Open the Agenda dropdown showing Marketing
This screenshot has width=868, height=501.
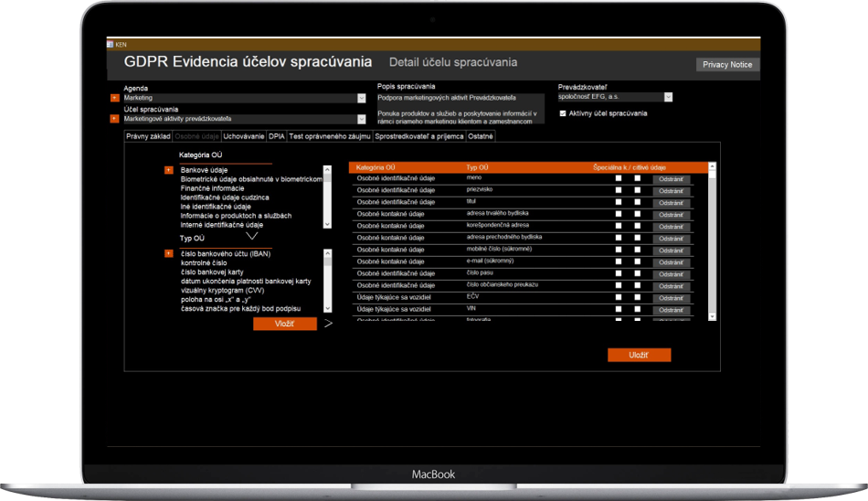click(x=362, y=98)
